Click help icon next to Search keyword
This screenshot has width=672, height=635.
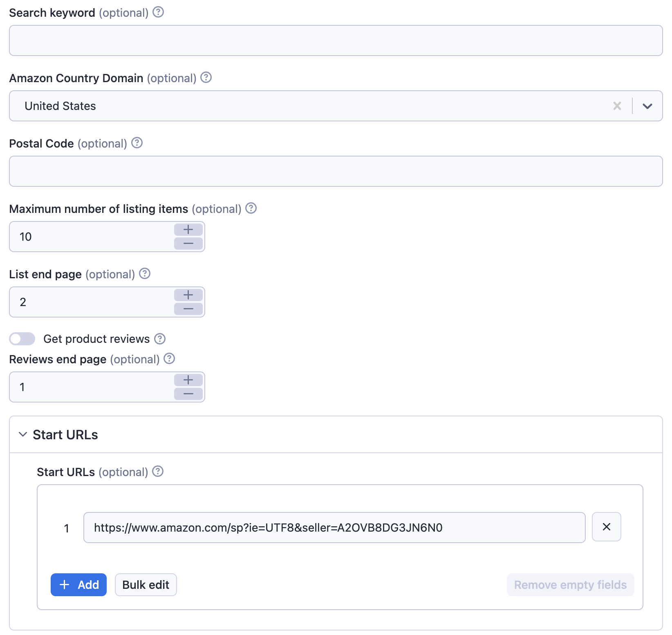pos(158,12)
